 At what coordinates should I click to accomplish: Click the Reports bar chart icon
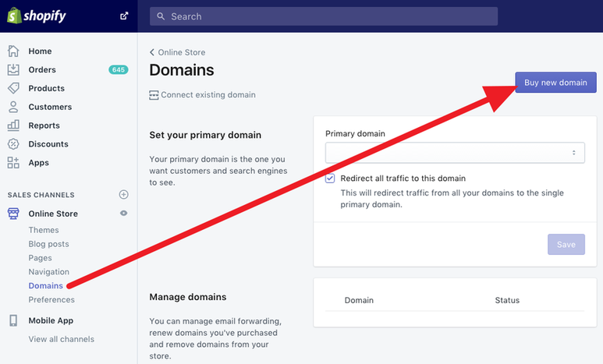coord(13,125)
